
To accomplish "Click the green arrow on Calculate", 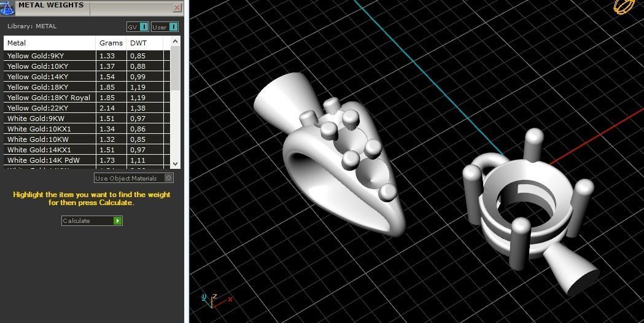I will pyautogui.click(x=117, y=220).
